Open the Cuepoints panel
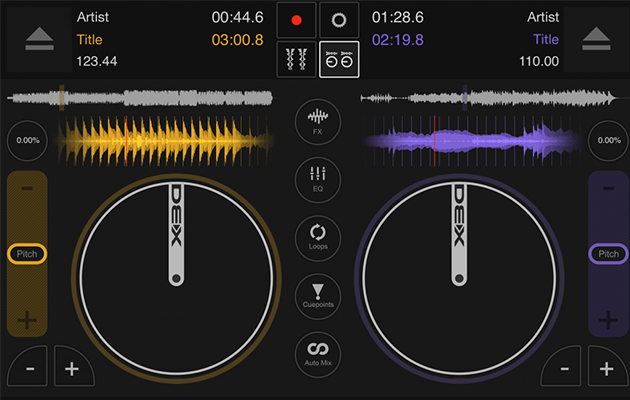This screenshot has width=630, height=400. tap(317, 294)
